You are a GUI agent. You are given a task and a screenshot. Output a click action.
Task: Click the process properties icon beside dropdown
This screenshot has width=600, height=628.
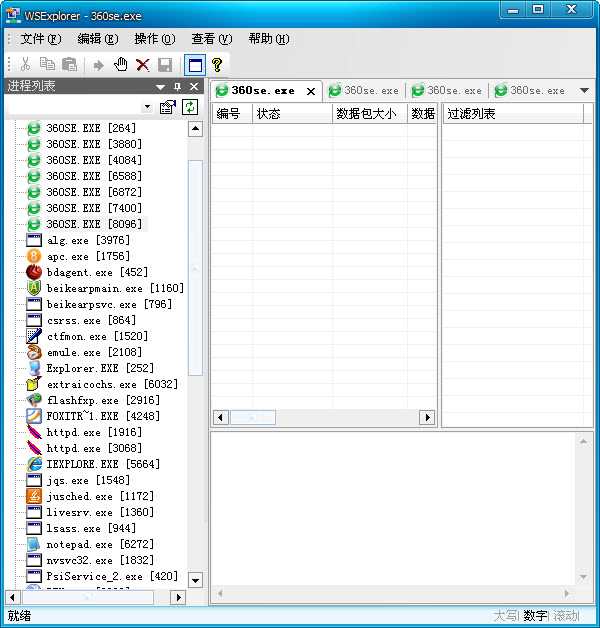point(168,106)
